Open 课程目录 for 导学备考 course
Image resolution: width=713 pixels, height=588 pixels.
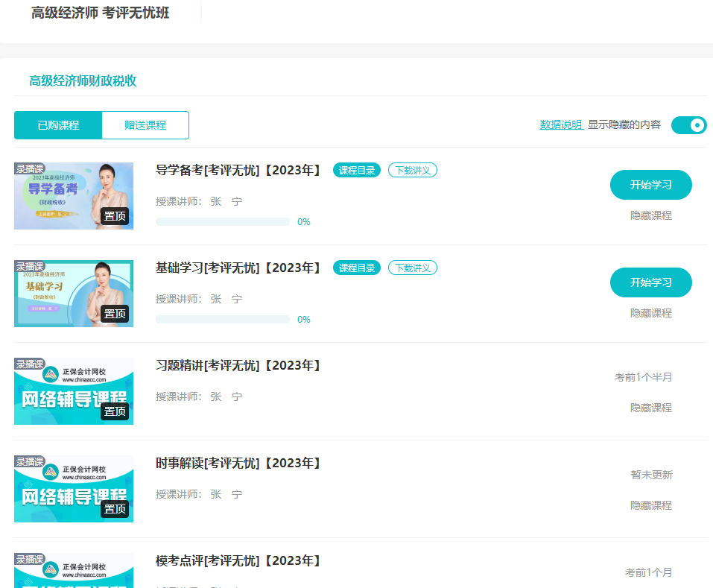357,170
